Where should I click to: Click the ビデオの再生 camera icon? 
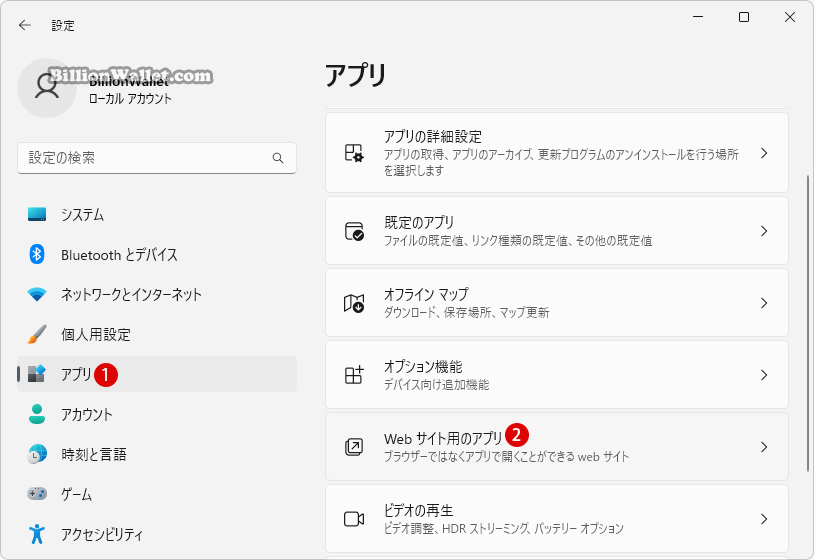[354, 519]
